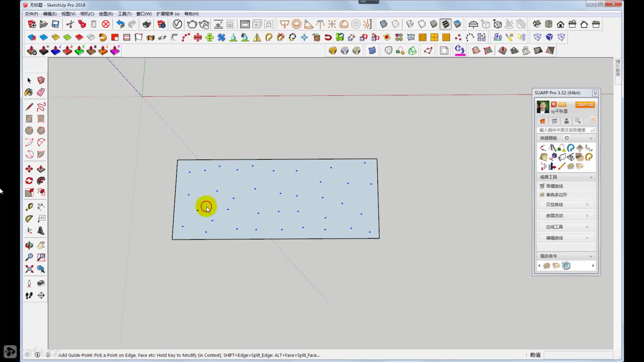Open 快捷面板 gear settings
The image size is (644, 362).
click(567, 138)
